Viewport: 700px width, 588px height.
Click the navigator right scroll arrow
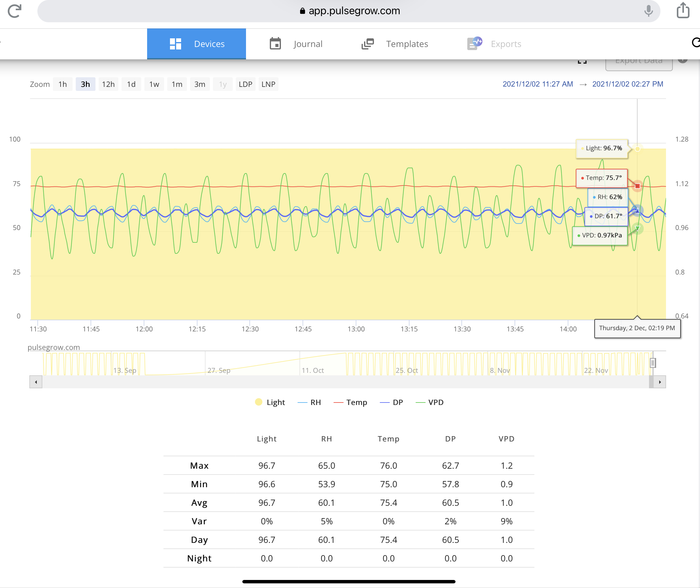660,382
